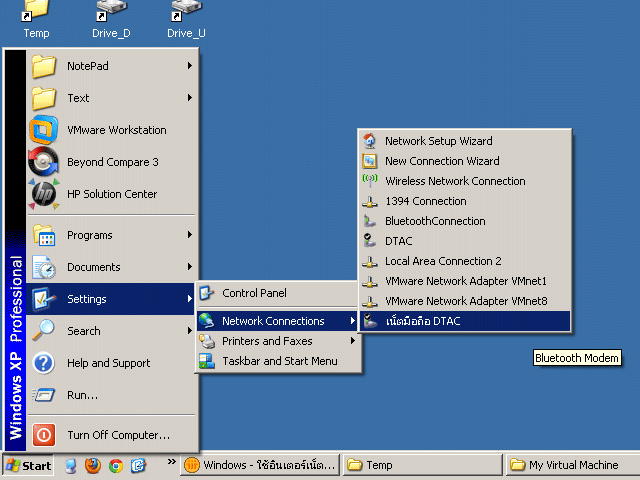The height and width of the screenshot is (480, 640).
Task: Click the 1394 Connection icon
Action: 370,201
